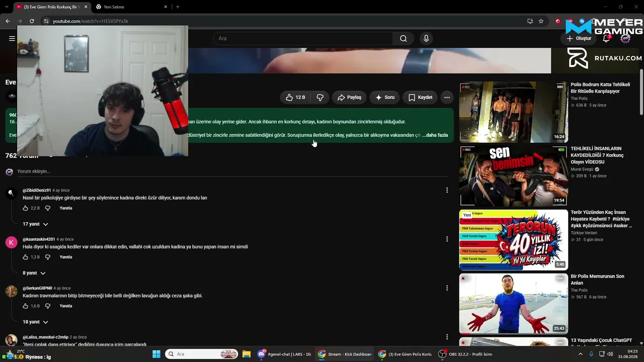Open the @SerkanGRPNR username link

[37, 288]
